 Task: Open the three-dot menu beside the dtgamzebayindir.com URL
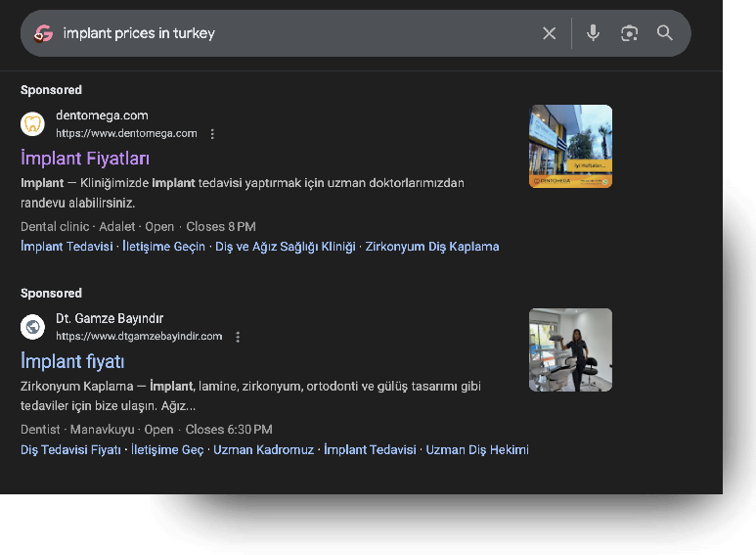(x=238, y=337)
